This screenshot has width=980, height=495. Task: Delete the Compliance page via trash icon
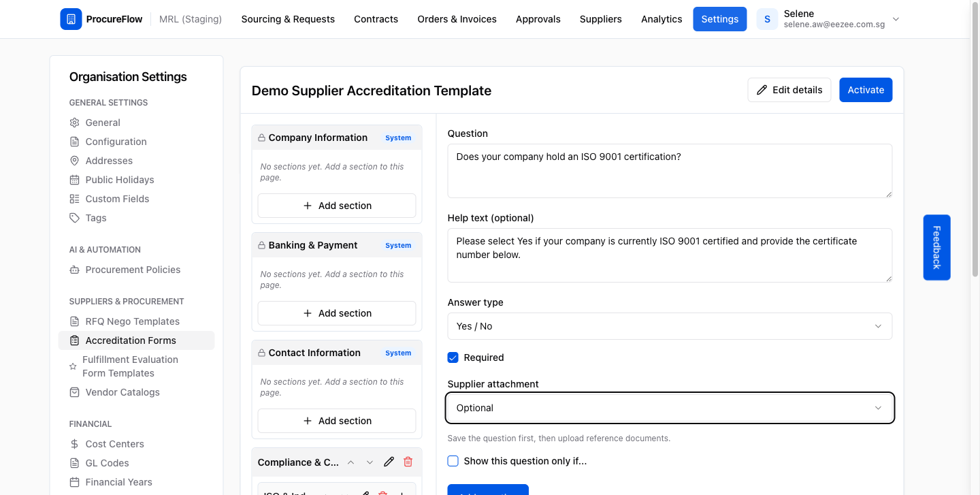pyautogui.click(x=408, y=462)
